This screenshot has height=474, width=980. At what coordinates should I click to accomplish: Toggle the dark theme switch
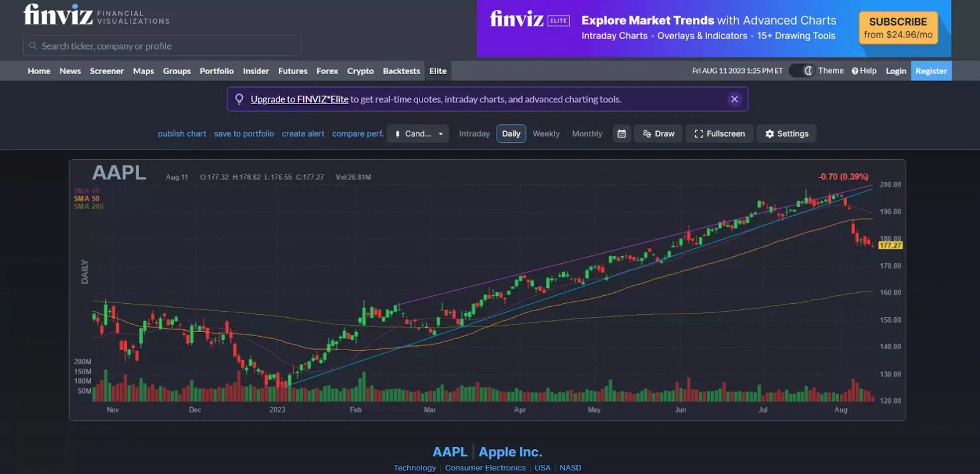802,71
